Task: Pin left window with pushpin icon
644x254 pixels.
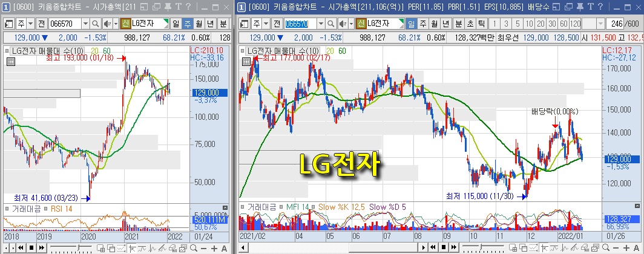Action: coord(168,7)
